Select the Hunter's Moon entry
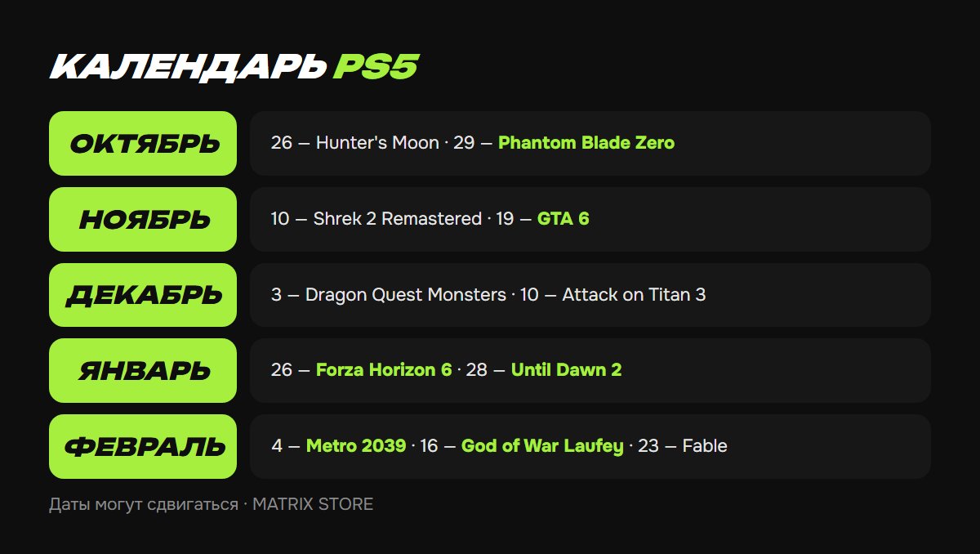The image size is (980, 554). [x=377, y=143]
